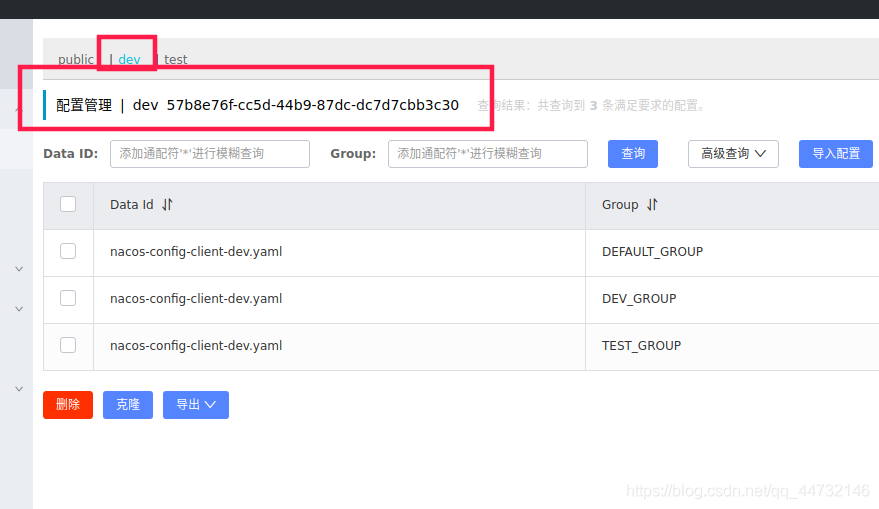This screenshot has height=509, width=879.
Task: Focus the Data ID search field
Action: tap(210, 154)
